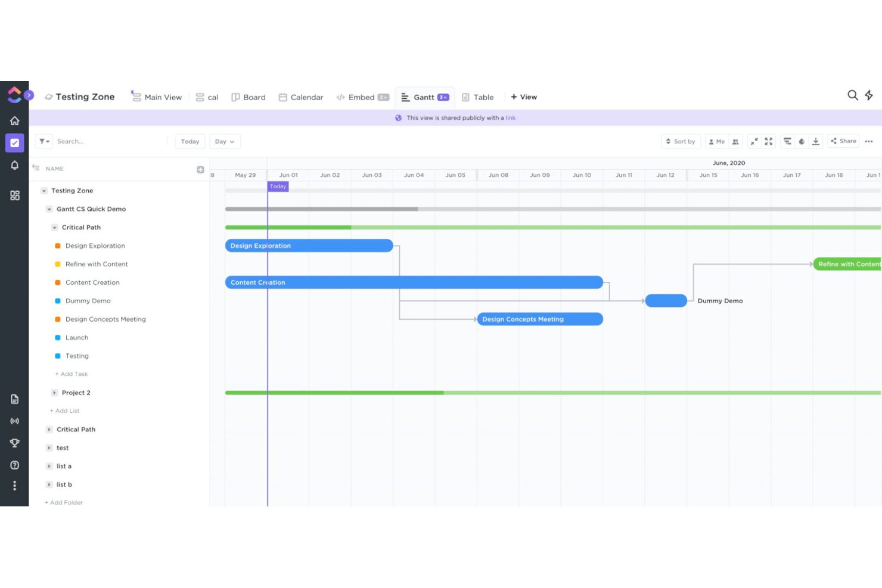Viewport: 882px width, 588px height.
Task: Collapse the Testing Zone tree item
Action: [44, 191]
